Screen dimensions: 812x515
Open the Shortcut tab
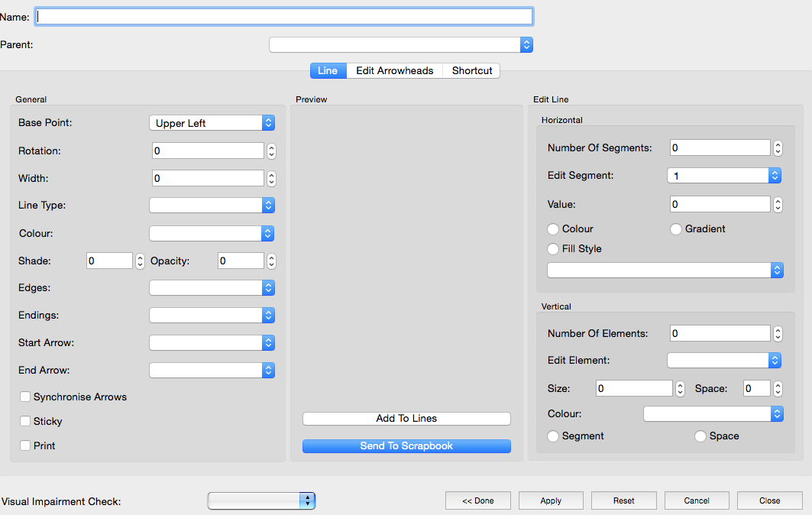pos(471,71)
